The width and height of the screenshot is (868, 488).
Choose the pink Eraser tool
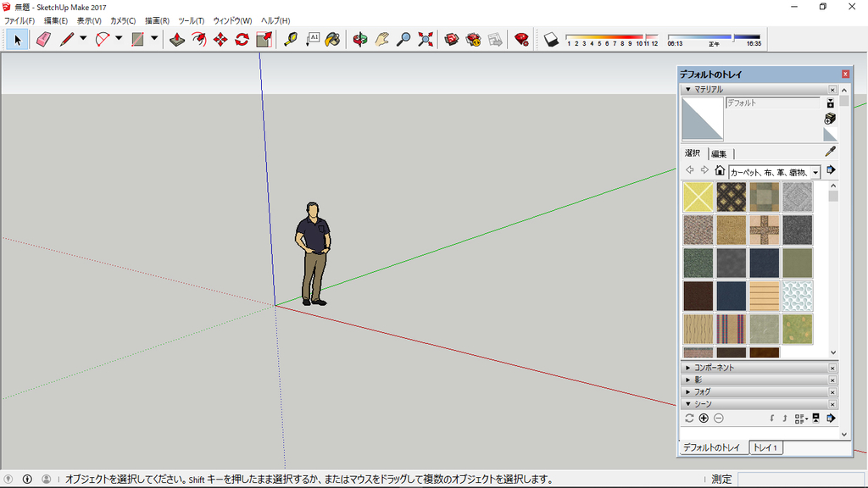click(44, 40)
